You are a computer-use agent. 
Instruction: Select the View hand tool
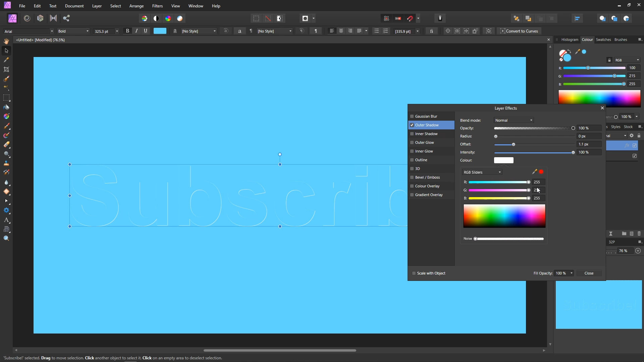pos(6,41)
